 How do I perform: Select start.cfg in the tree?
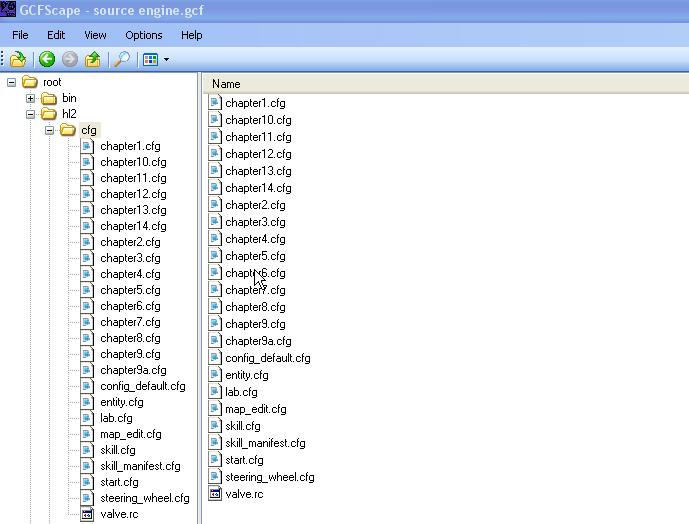[x=119, y=482]
